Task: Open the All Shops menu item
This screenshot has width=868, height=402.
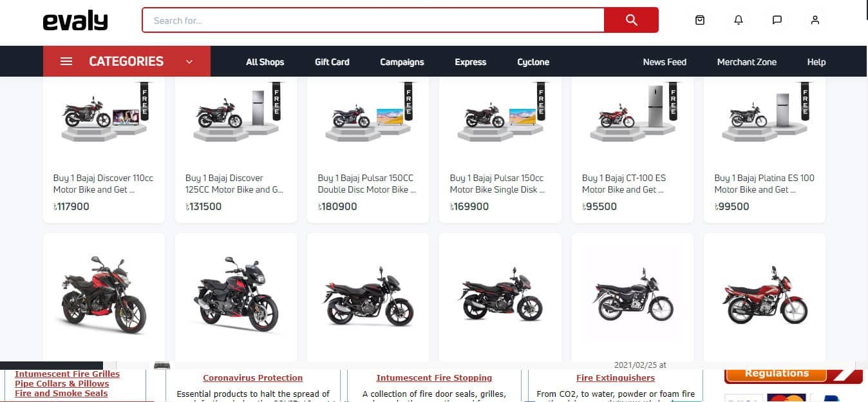Action: pos(265,62)
